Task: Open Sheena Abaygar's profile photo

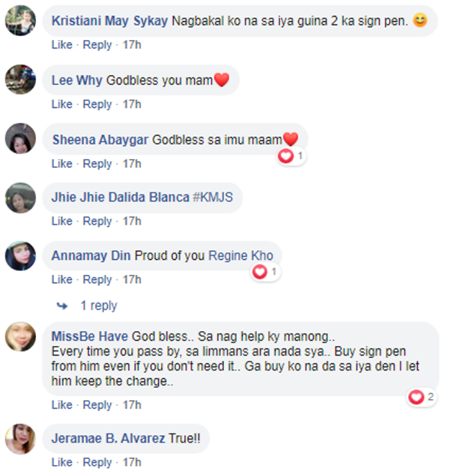Action: pos(21,138)
